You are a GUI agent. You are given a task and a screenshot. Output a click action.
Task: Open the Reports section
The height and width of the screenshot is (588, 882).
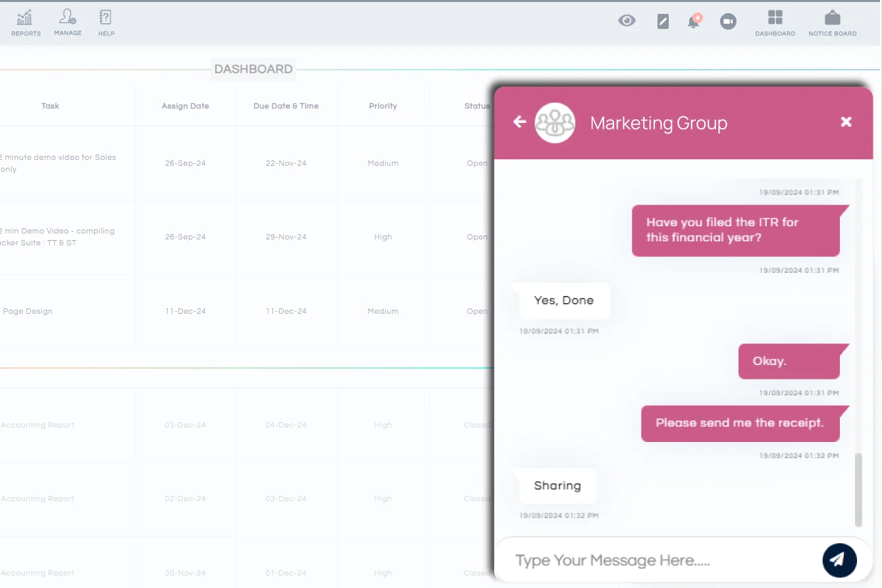pos(26,23)
